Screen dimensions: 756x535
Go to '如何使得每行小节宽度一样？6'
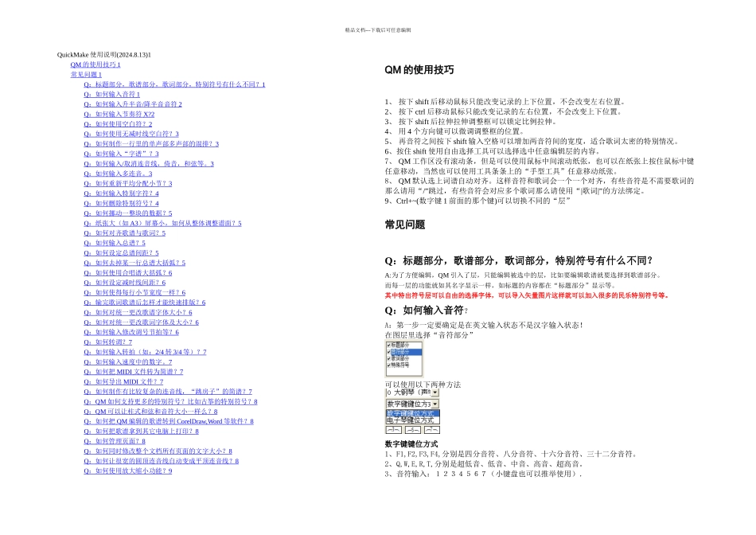click(134, 292)
